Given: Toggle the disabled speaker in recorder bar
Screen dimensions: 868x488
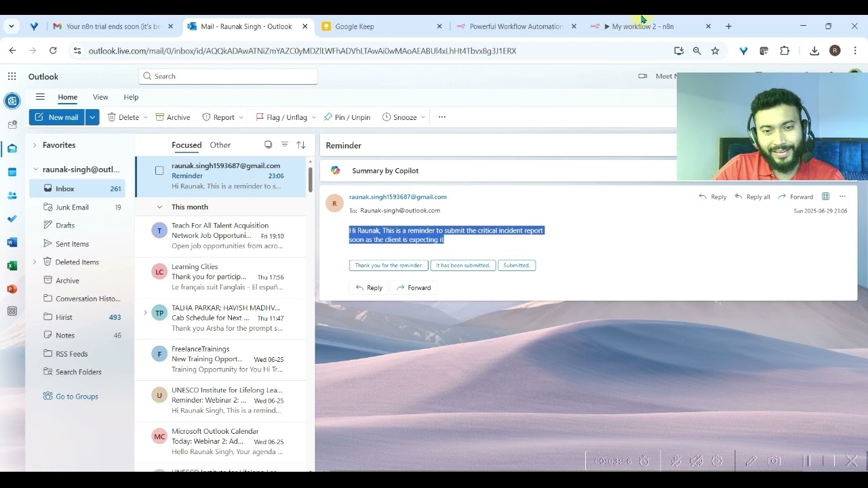Looking at the screenshot, I should coord(696,461).
